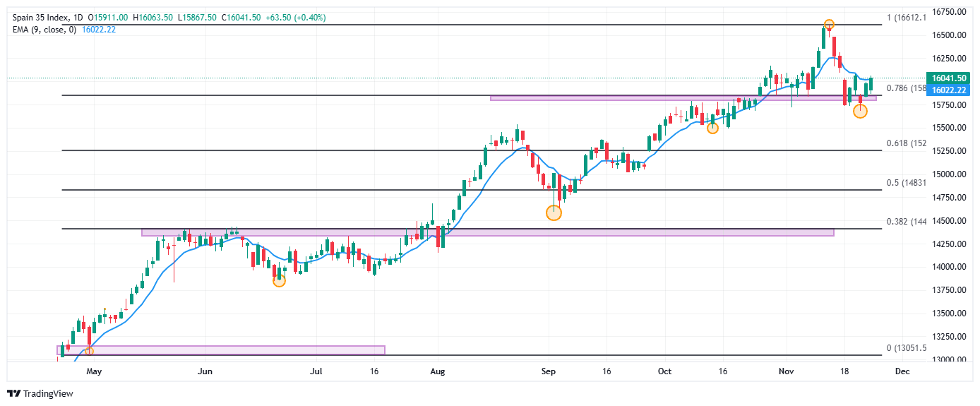
Task: Click the Fibonacci 0 (13051.5) level label
Action: [x=906, y=349]
